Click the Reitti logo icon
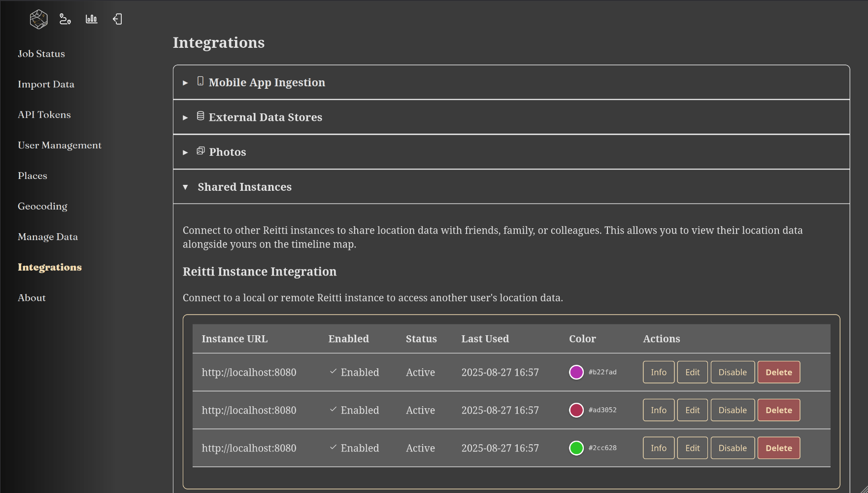 [x=38, y=19]
